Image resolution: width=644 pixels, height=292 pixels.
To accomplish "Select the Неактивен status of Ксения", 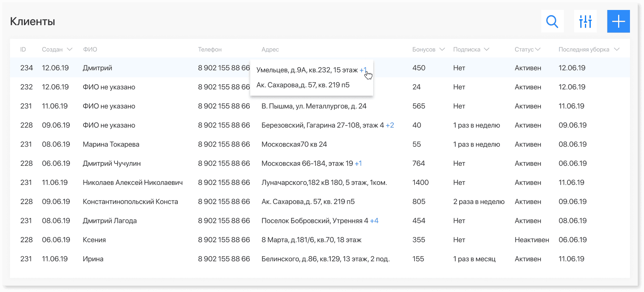I will pyautogui.click(x=531, y=240).
